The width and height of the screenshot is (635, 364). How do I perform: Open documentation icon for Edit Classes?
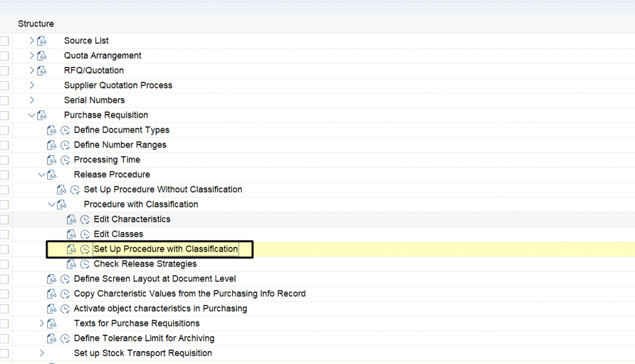tap(72, 234)
